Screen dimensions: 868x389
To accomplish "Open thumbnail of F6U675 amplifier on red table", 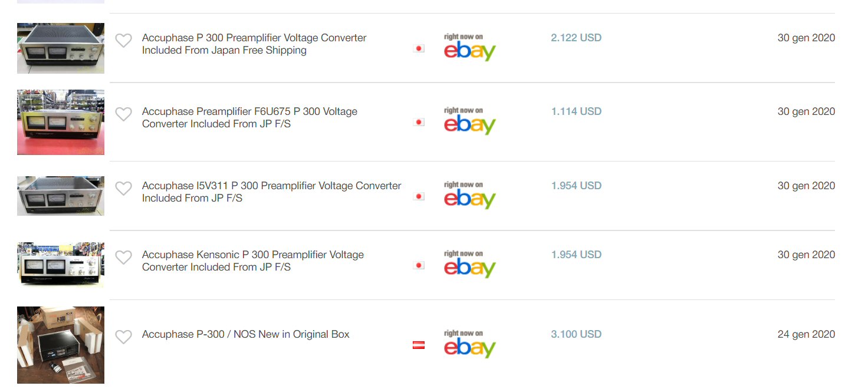I will tap(61, 122).
